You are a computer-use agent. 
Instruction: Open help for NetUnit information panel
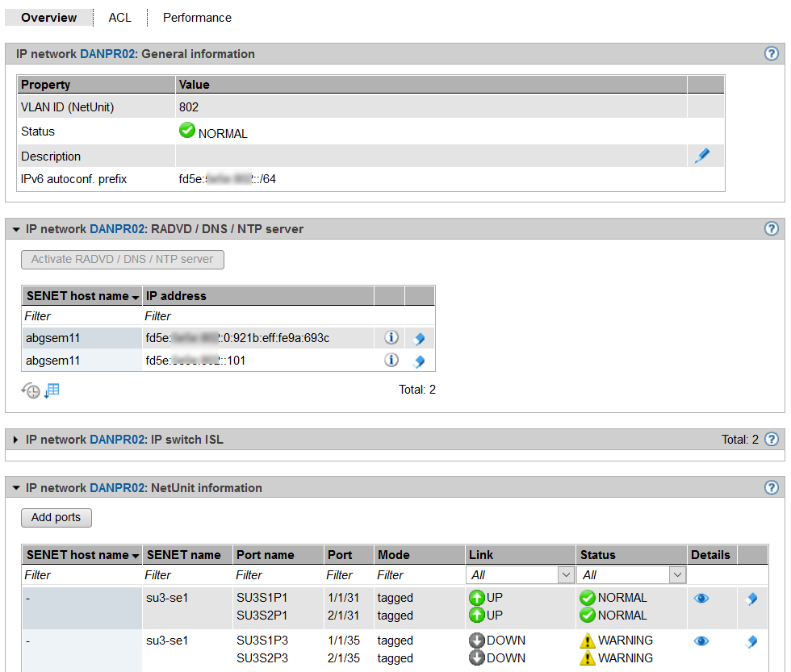(771, 487)
